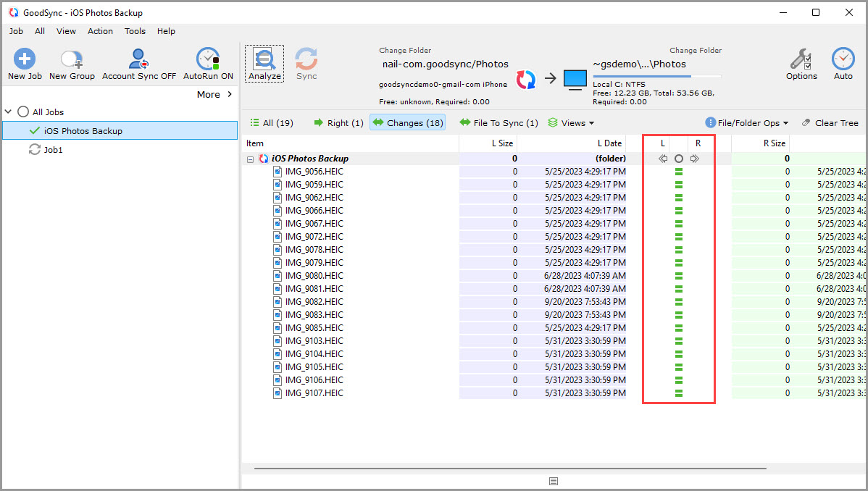Switch to the Right (1) filter tab

point(338,122)
